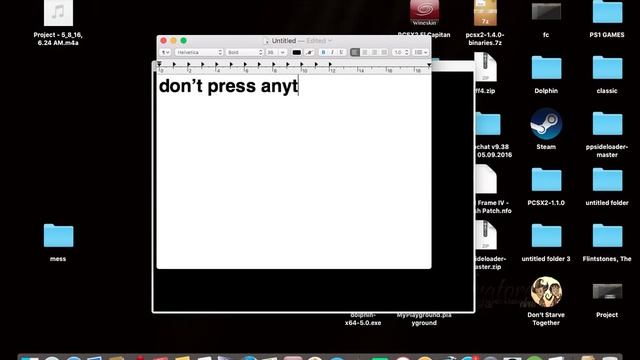Image resolution: width=640 pixels, height=360 pixels.
Task: Close the Untitled TextEdit window
Action: pos(164,41)
